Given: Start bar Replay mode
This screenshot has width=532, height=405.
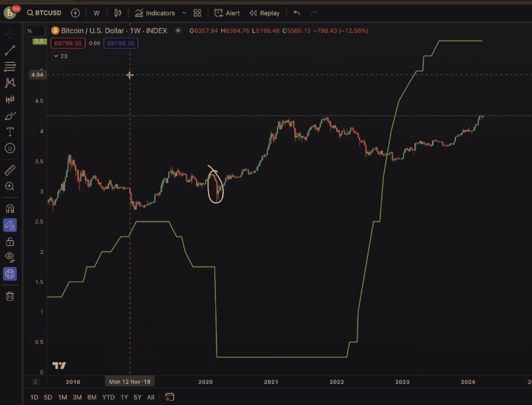Looking at the screenshot, I should pyautogui.click(x=265, y=13).
